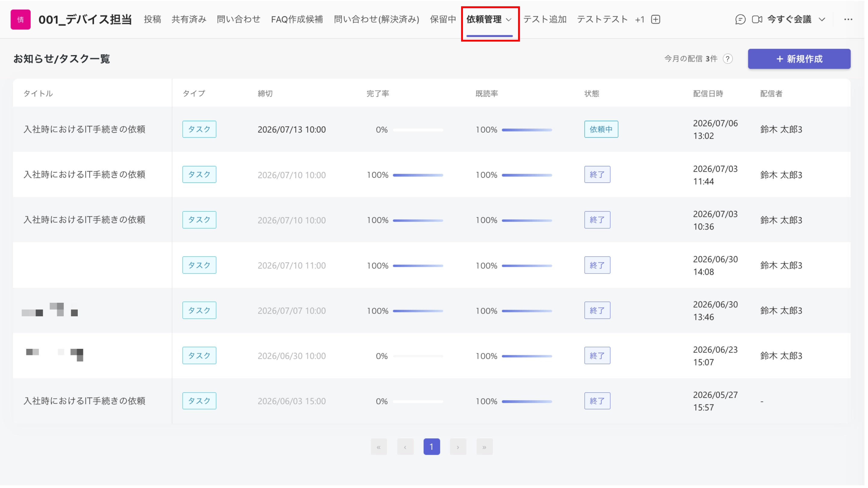Go to first page with « button
Screen dimensions: 868x488
tap(379, 447)
